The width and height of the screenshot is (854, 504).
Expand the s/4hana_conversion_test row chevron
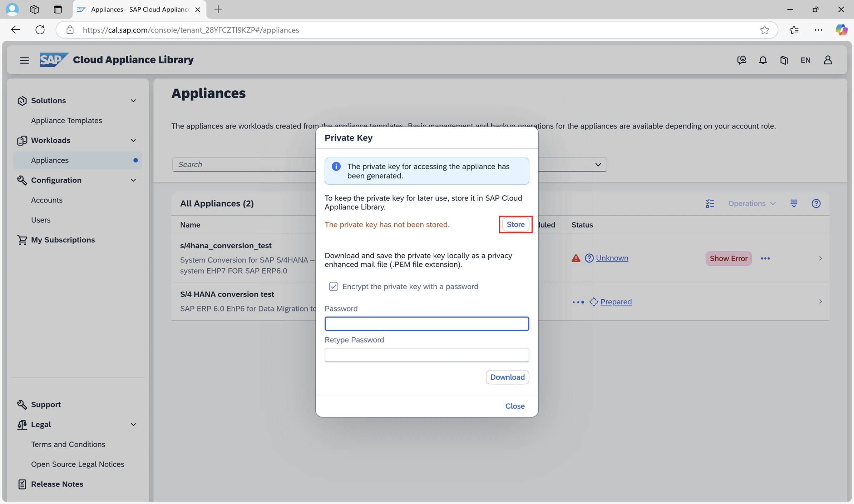point(820,258)
